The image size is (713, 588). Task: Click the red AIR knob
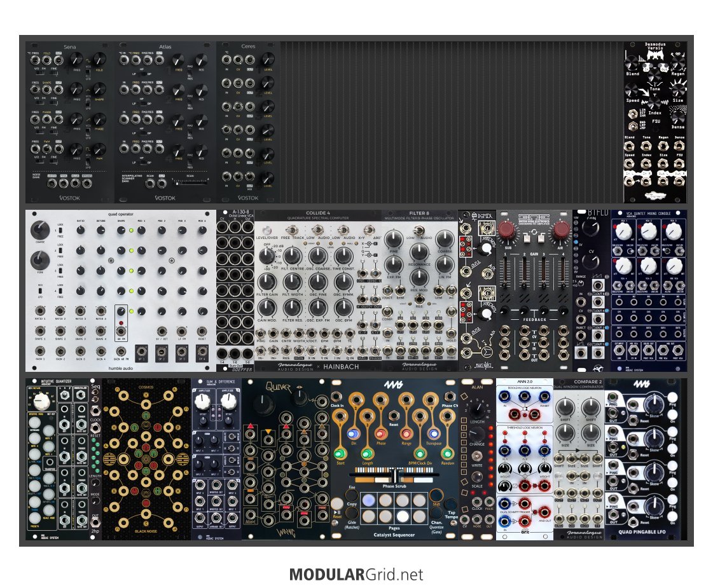(561, 230)
